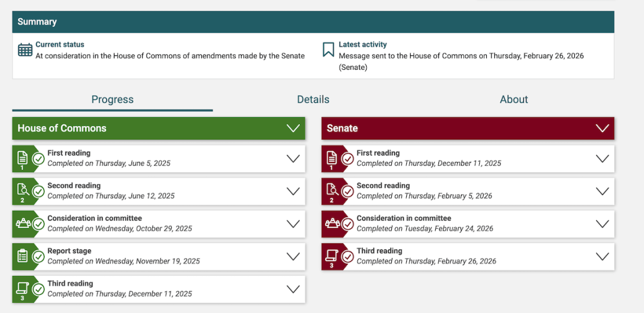Click 'Completed on Thursday, June 12, 2025'
This screenshot has width=644, height=313.
point(111,196)
